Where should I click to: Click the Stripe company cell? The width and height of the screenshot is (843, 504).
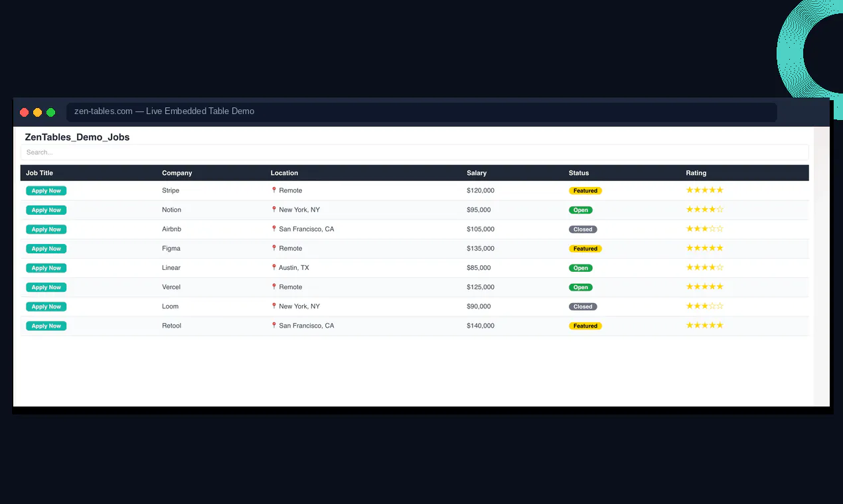point(171,190)
